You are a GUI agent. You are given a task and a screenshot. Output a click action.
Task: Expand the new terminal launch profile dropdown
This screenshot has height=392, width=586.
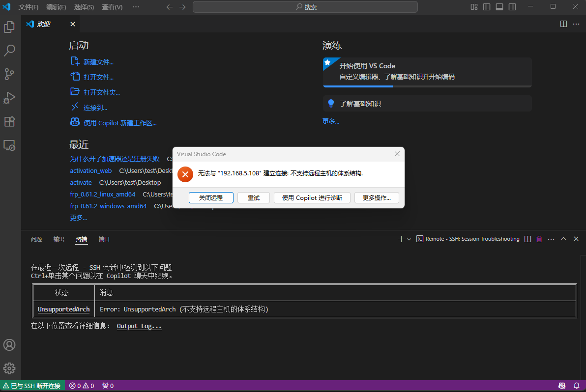[x=409, y=239]
